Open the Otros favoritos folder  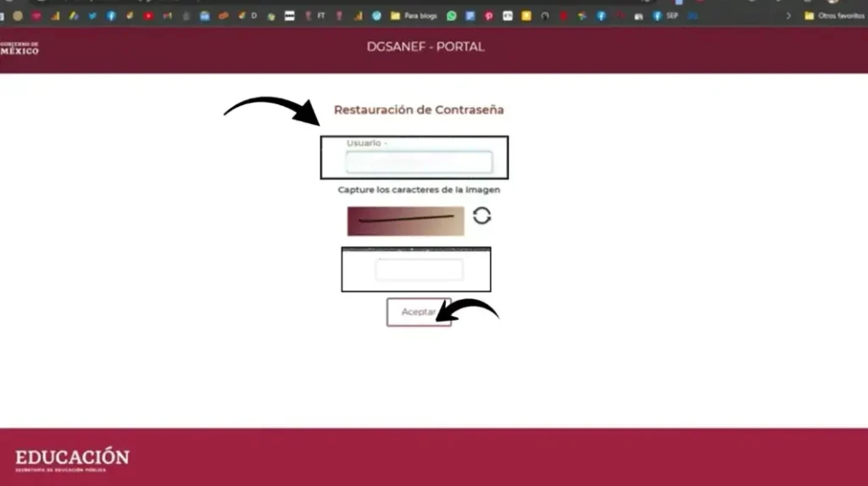pyautogui.click(x=834, y=16)
